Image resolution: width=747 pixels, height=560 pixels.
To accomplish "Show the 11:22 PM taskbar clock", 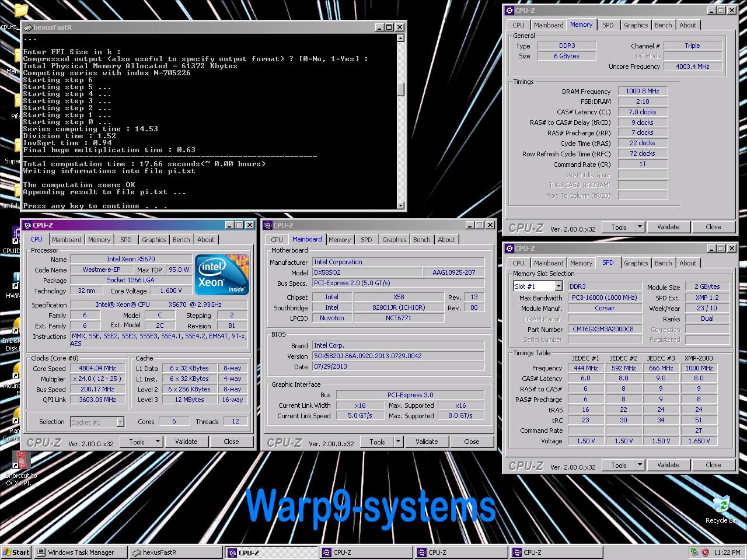I will pyautogui.click(x=727, y=552).
